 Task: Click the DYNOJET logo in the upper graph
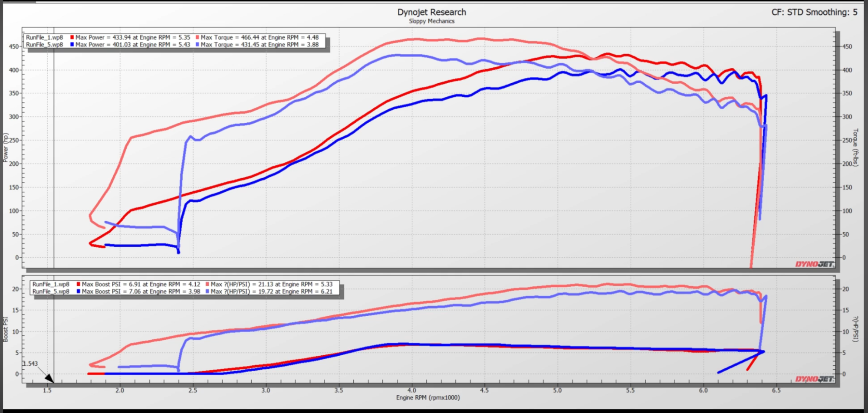(814, 264)
